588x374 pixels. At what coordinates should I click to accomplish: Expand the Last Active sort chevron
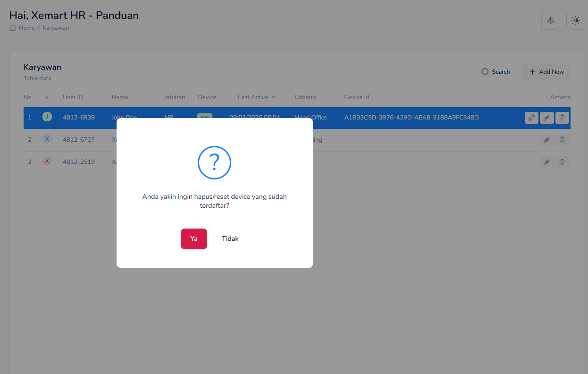point(274,97)
